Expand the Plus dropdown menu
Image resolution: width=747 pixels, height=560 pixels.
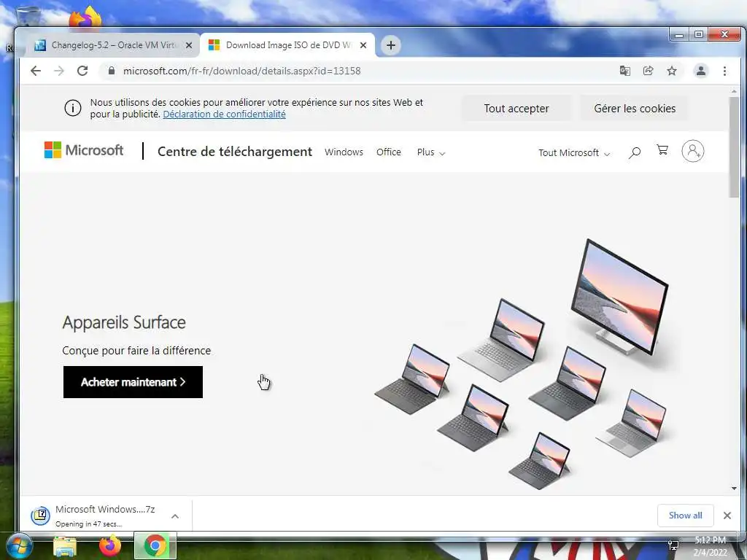[431, 152]
